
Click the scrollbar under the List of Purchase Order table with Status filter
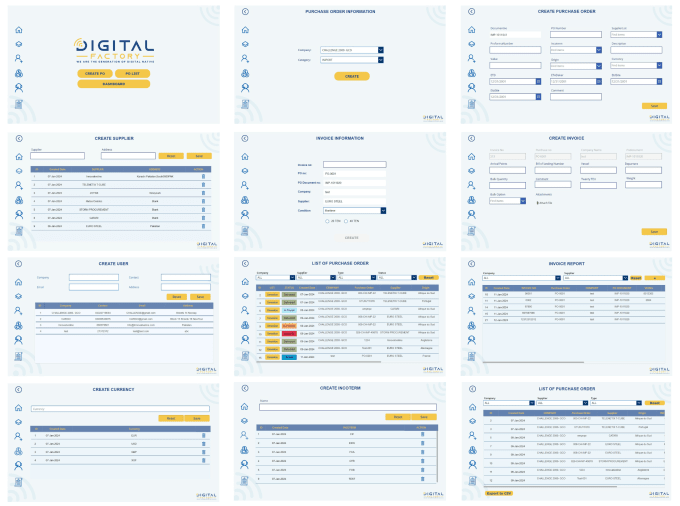tap(319, 362)
